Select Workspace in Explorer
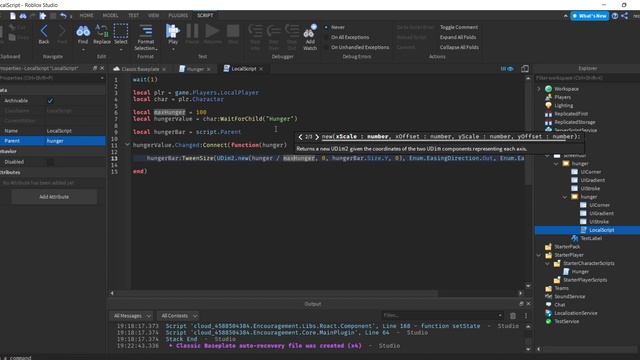Screen dimensions: 640x360 point(566,89)
